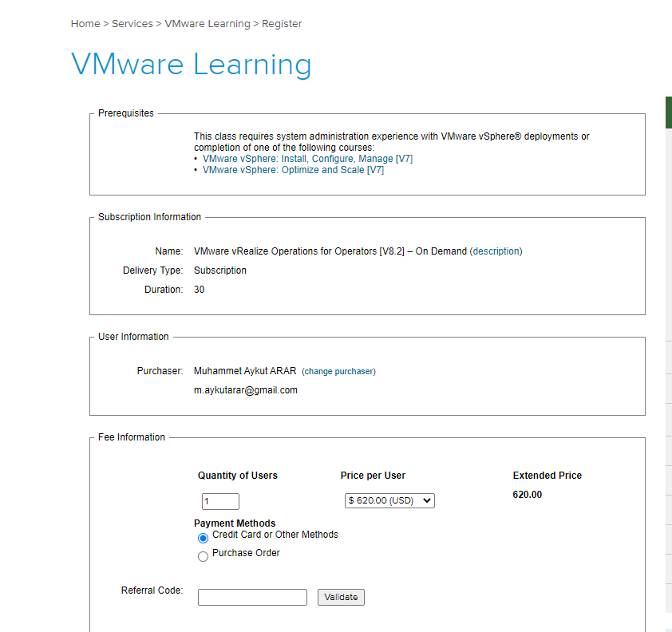Screen dimensions: 672x632
Task: Go to Home breadcrumb link
Action: coord(85,24)
